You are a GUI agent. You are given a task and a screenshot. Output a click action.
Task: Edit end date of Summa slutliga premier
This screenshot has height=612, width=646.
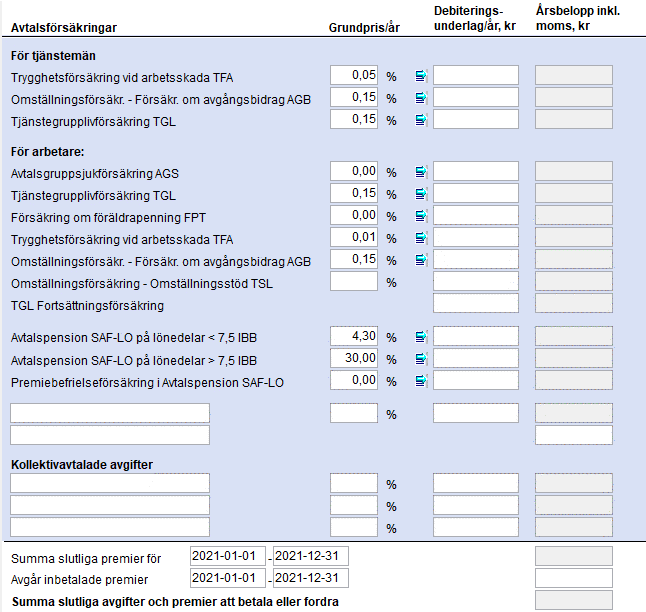pyautogui.click(x=311, y=556)
